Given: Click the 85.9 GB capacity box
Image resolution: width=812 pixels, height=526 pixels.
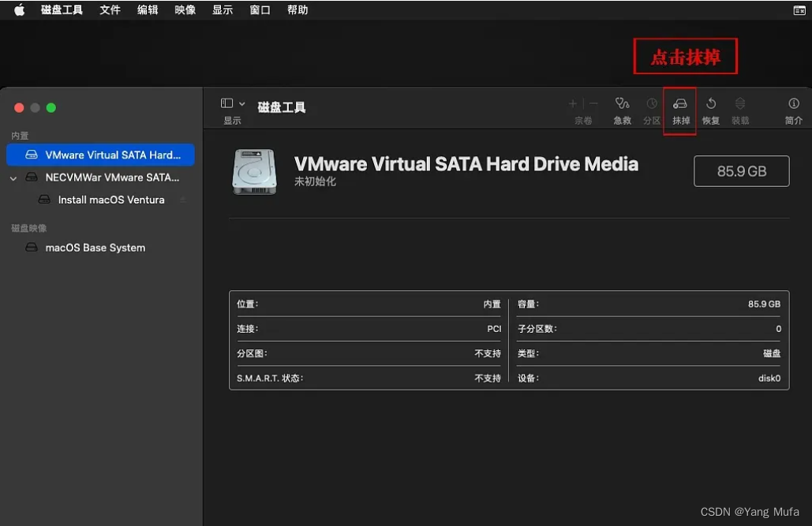Looking at the screenshot, I should [741, 171].
